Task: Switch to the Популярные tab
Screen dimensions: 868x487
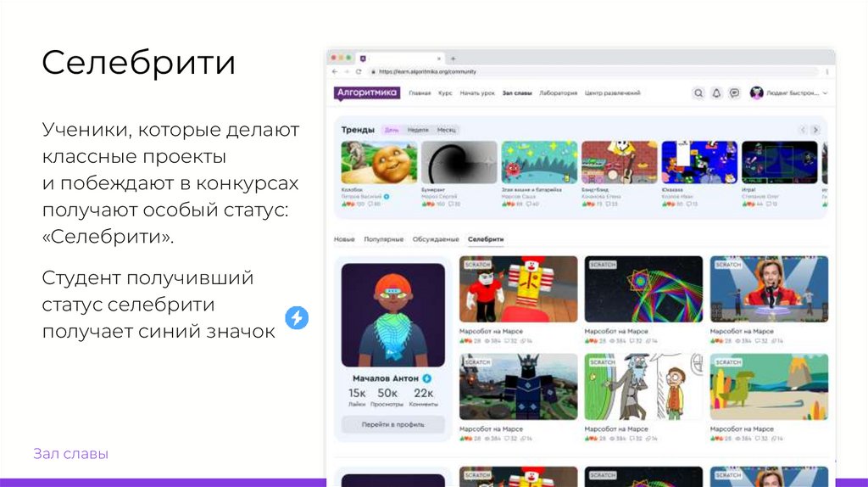Action: [x=384, y=239]
